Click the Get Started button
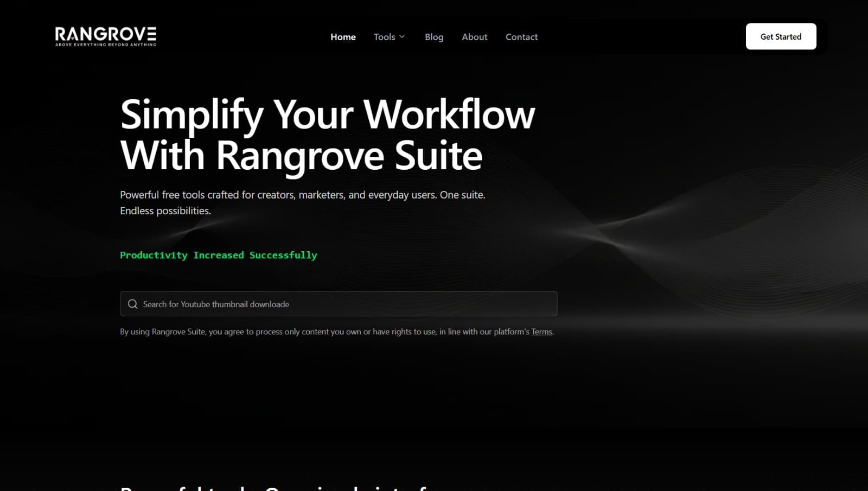Screen dimensions: 868x491 point(781,36)
